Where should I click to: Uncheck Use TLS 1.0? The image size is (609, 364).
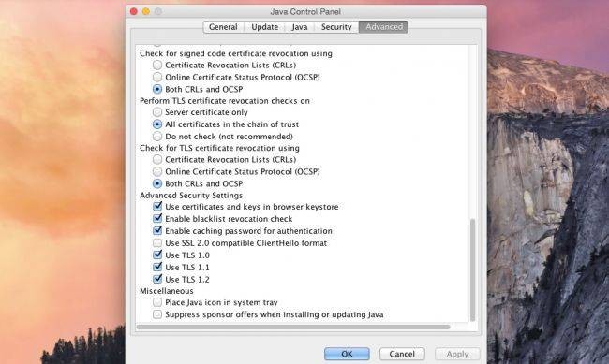pyautogui.click(x=157, y=255)
